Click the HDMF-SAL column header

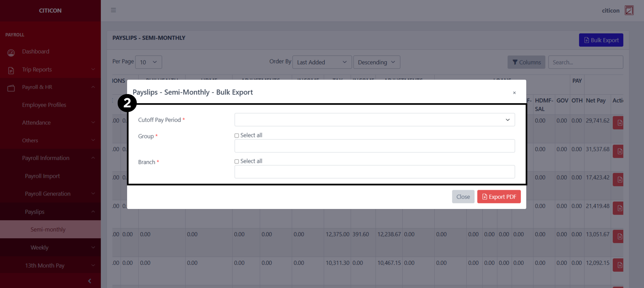click(544, 105)
